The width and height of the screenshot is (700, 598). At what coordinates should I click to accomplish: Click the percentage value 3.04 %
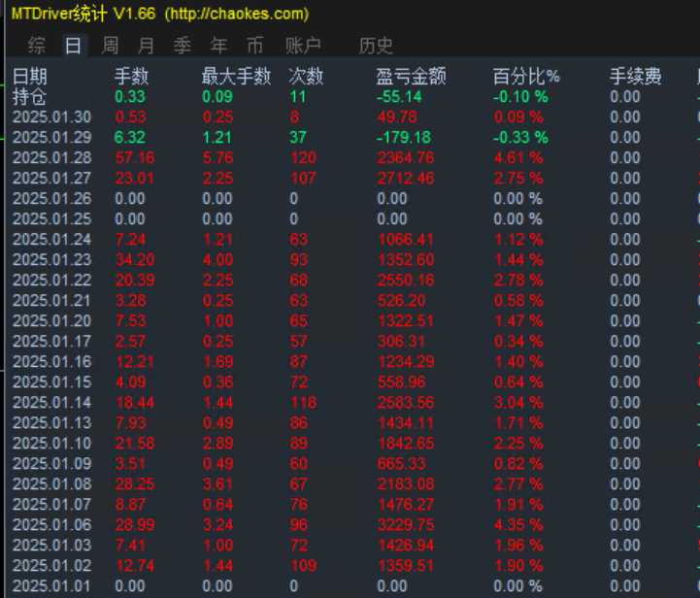[x=518, y=403]
